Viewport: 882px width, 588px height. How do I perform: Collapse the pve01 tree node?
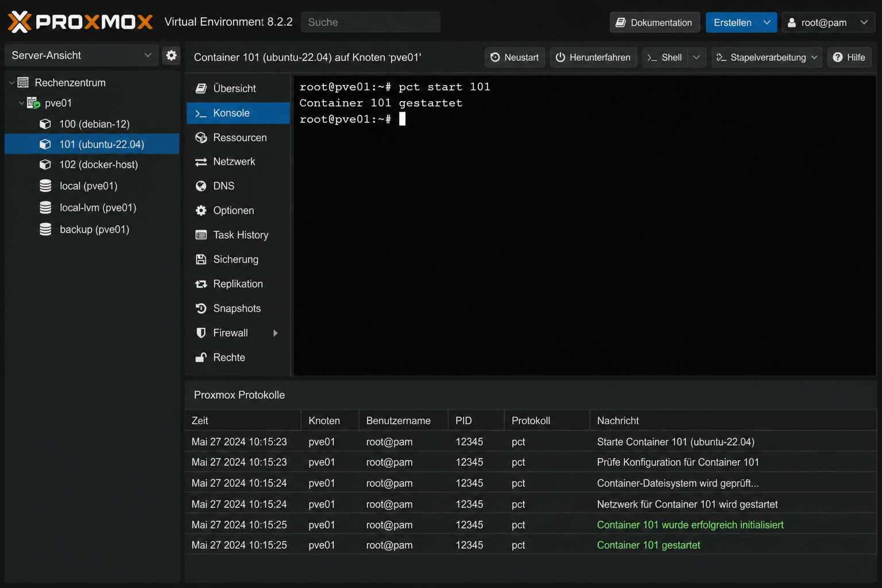pyautogui.click(x=21, y=103)
